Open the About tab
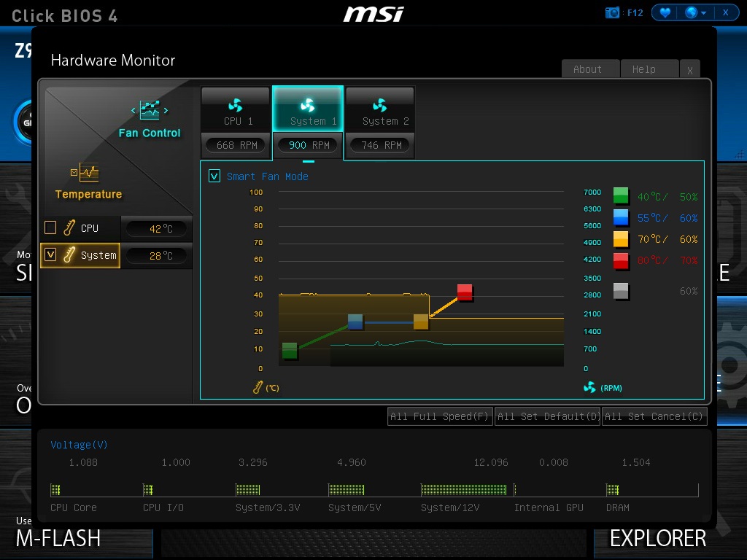The height and width of the screenshot is (560, 747). 591,69
